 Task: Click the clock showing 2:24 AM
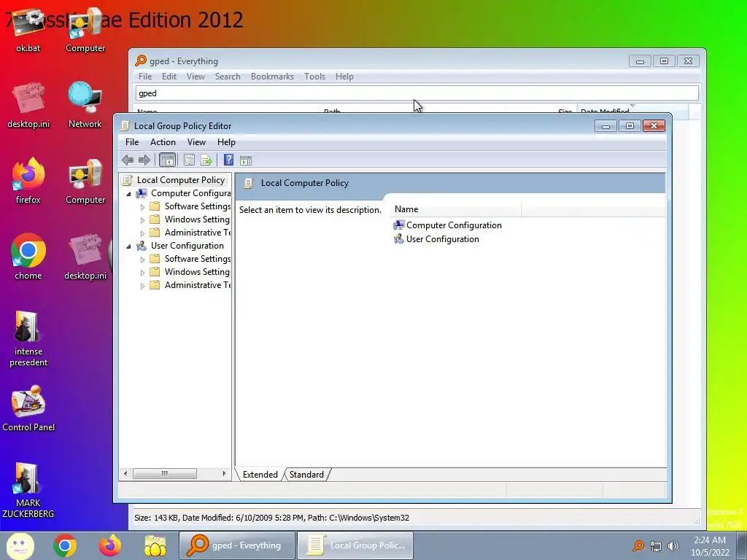pyautogui.click(x=710, y=545)
